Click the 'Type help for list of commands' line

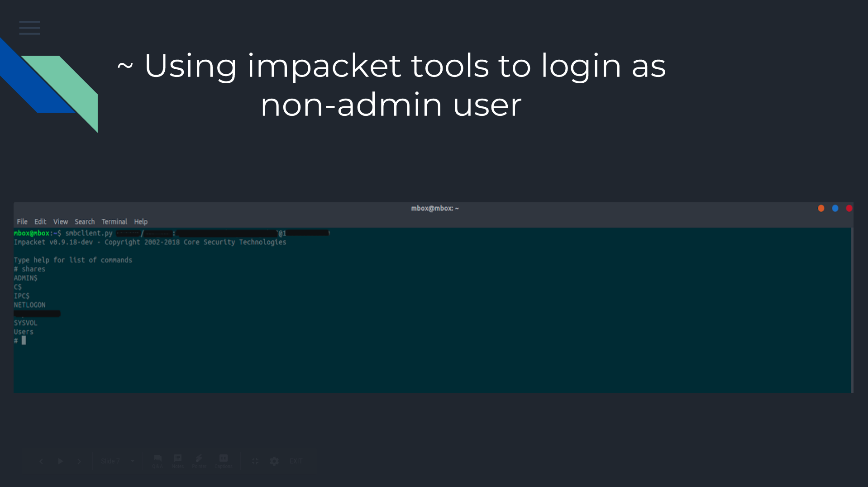pos(73,260)
